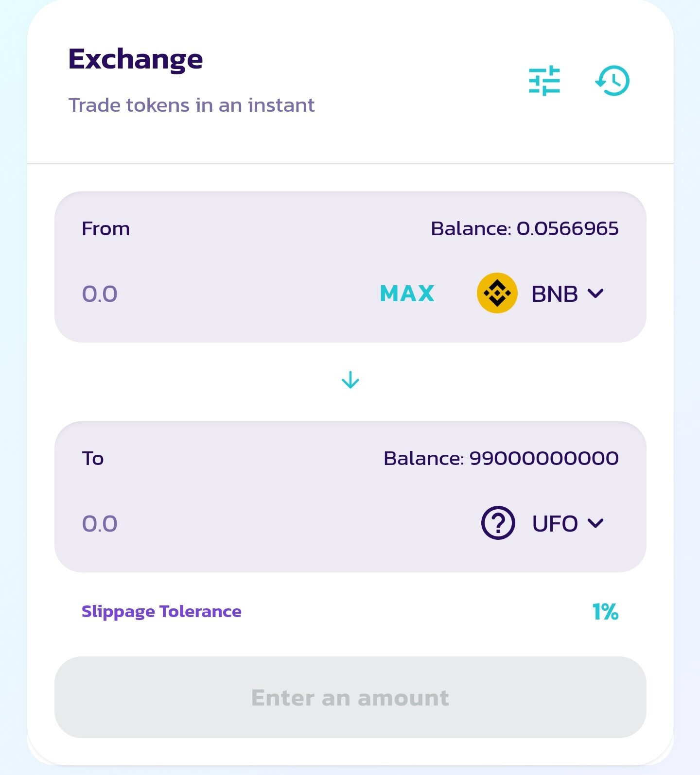The width and height of the screenshot is (700, 775).
Task: Click the Enter an amount button
Action: (x=350, y=697)
